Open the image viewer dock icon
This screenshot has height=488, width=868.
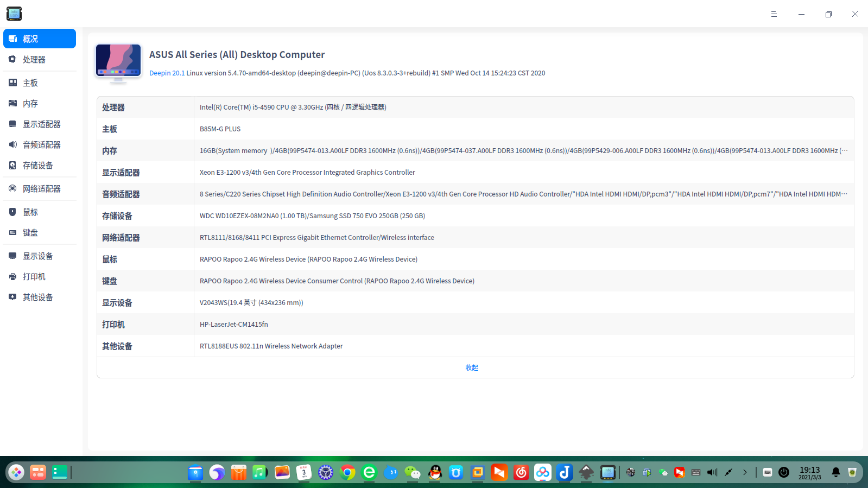click(282, 472)
